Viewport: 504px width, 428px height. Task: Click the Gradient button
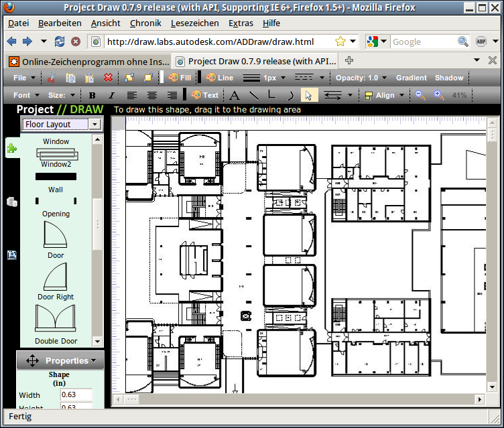click(x=411, y=78)
